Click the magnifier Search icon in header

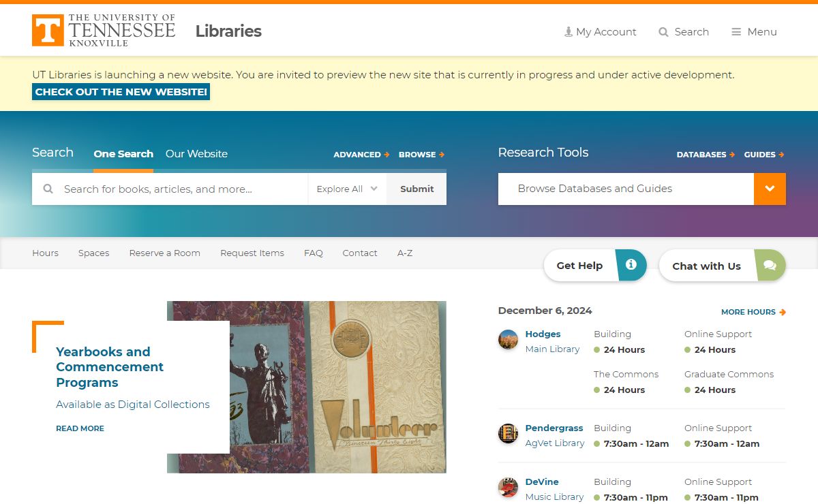click(x=663, y=32)
